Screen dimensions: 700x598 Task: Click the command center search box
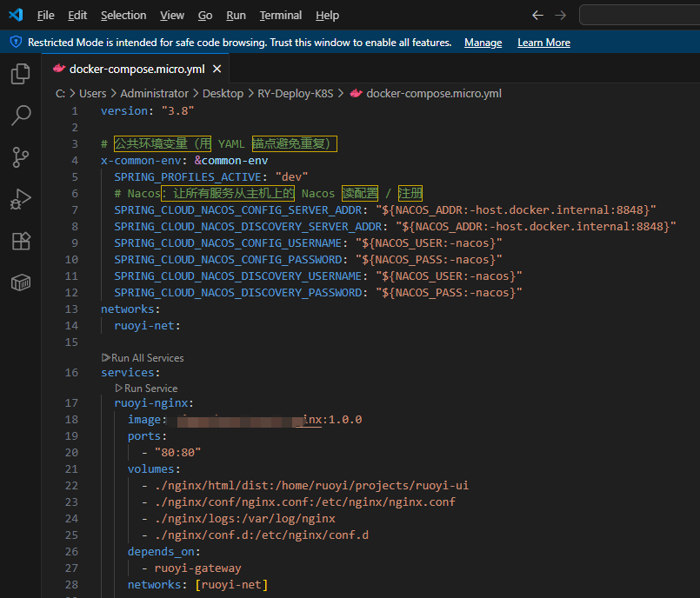point(640,15)
